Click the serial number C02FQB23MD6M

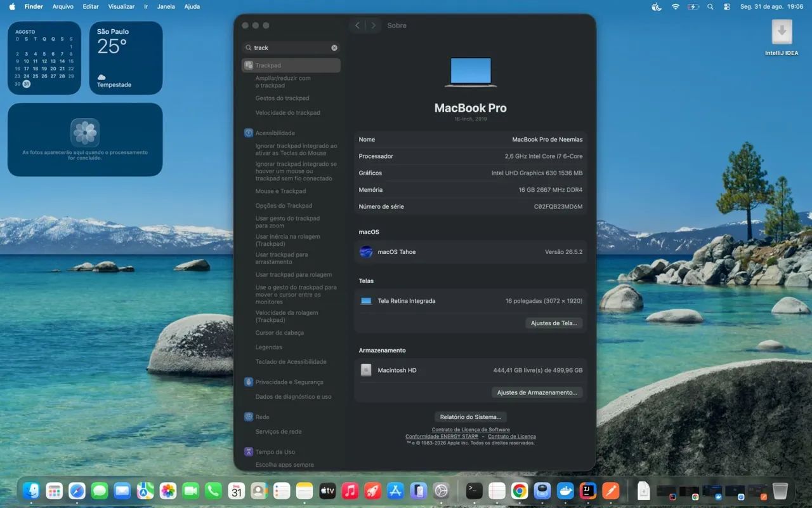[558, 207]
